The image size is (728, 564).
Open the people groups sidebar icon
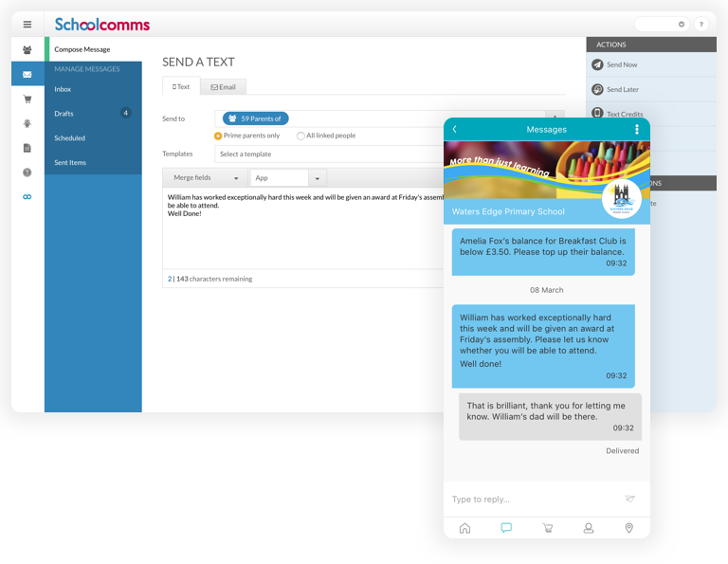[27, 49]
